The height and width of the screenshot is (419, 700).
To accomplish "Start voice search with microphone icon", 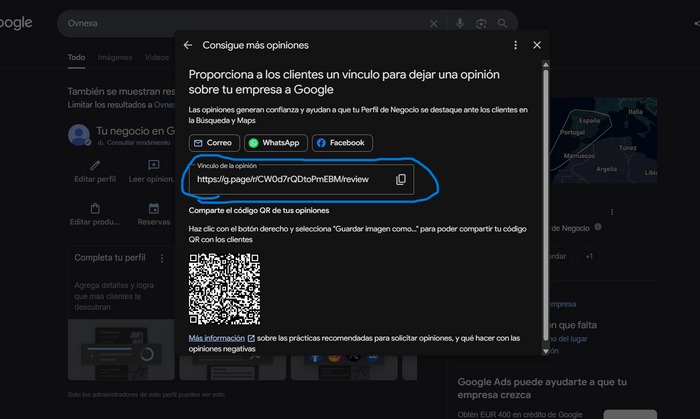I will tap(459, 23).
